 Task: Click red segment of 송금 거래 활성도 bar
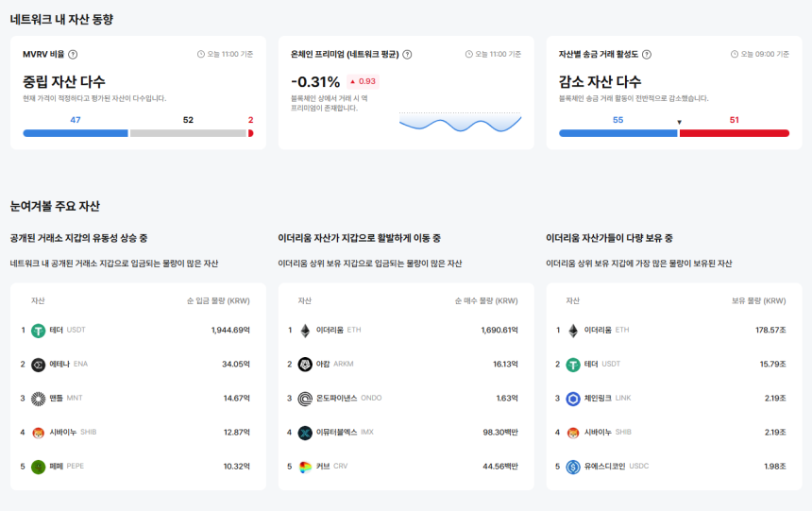pyautogui.click(x=735, y=133)
